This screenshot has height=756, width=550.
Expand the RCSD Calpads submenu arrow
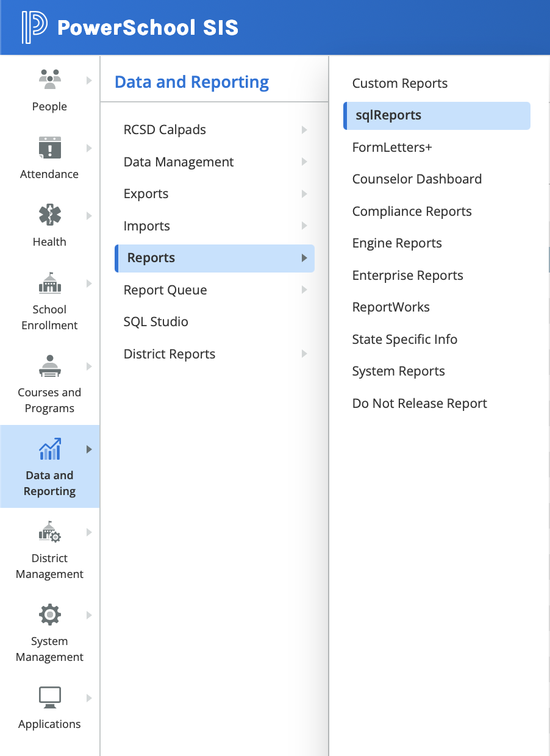click(304, 130)
